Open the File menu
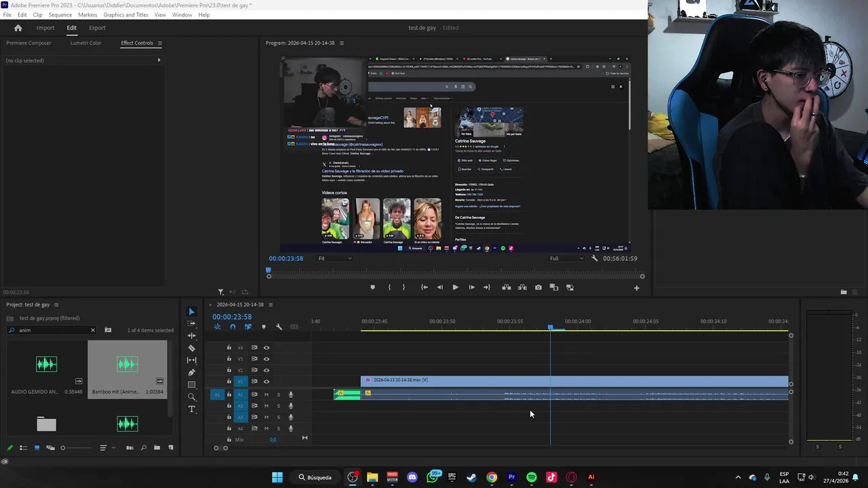This screenshot has width=868, height=488. pos(7,15)
